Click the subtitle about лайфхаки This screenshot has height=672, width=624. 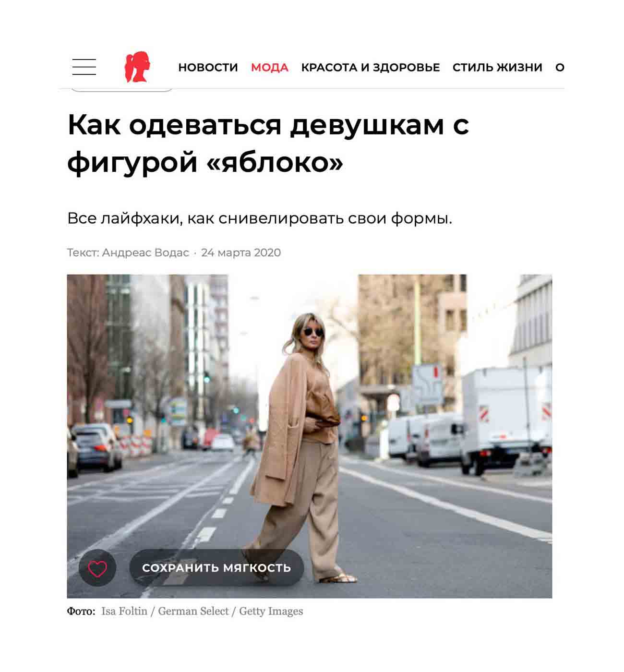(x=260, y=218)
